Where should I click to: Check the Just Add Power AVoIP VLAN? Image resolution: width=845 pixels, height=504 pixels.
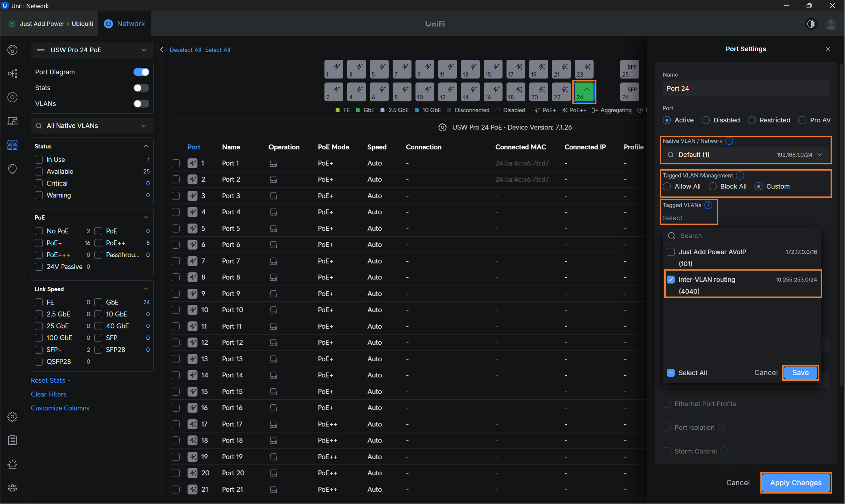point(671,252)
